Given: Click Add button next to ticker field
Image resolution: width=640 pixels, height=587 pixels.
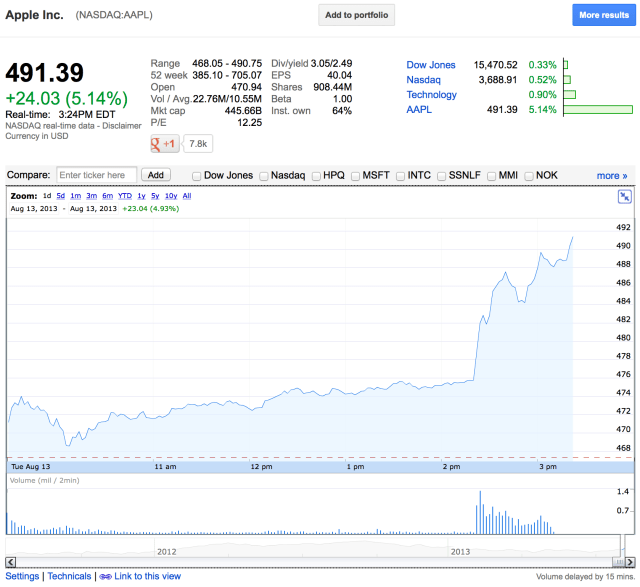Looking at the screenshot, I should [156, 175].
